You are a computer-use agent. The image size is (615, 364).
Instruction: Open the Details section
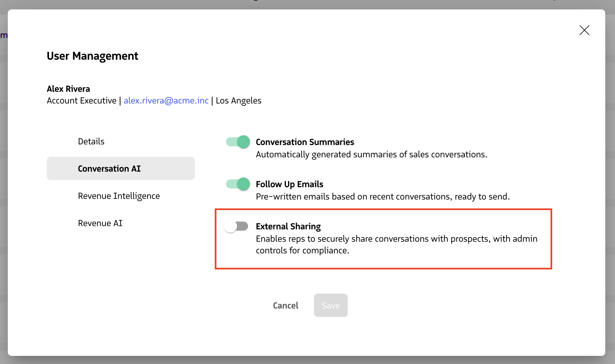click(91, 141)
